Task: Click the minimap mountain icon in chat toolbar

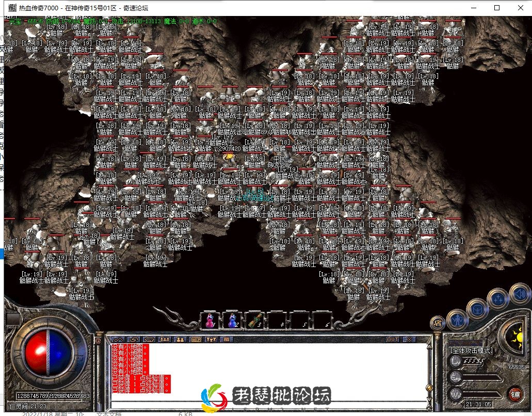Action: point(118,340)
